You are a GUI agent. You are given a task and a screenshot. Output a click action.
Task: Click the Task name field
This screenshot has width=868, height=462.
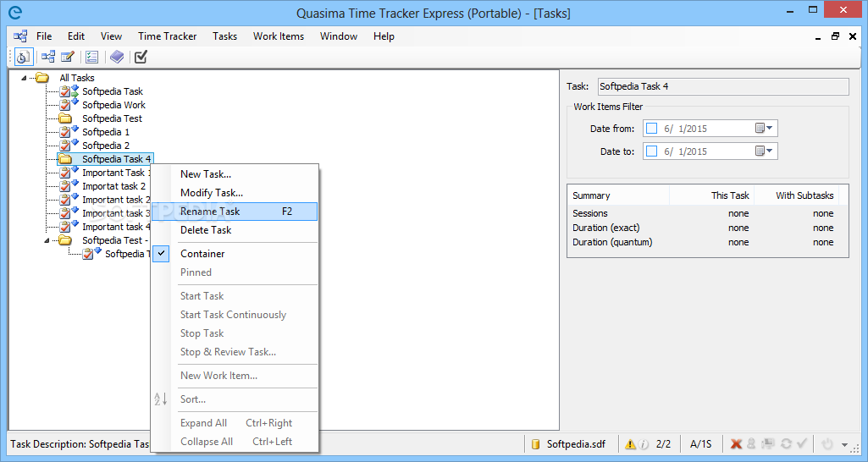[723, 86]
